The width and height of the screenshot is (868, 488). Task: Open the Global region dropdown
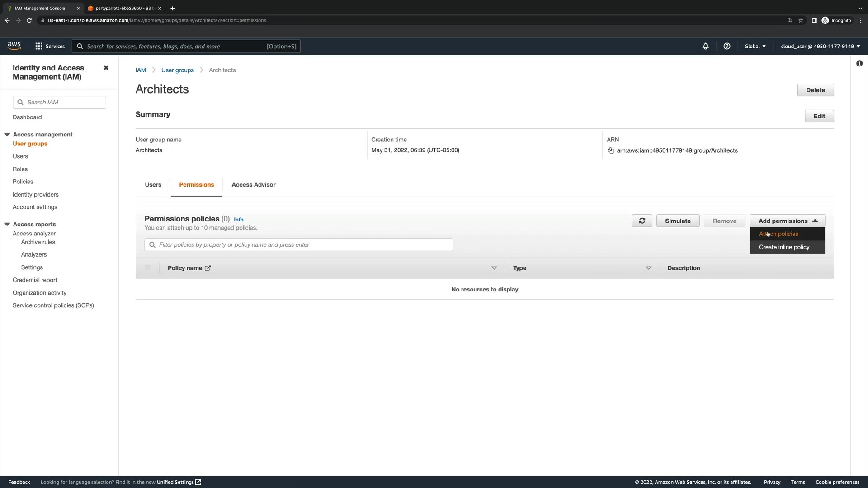[755, 46]
